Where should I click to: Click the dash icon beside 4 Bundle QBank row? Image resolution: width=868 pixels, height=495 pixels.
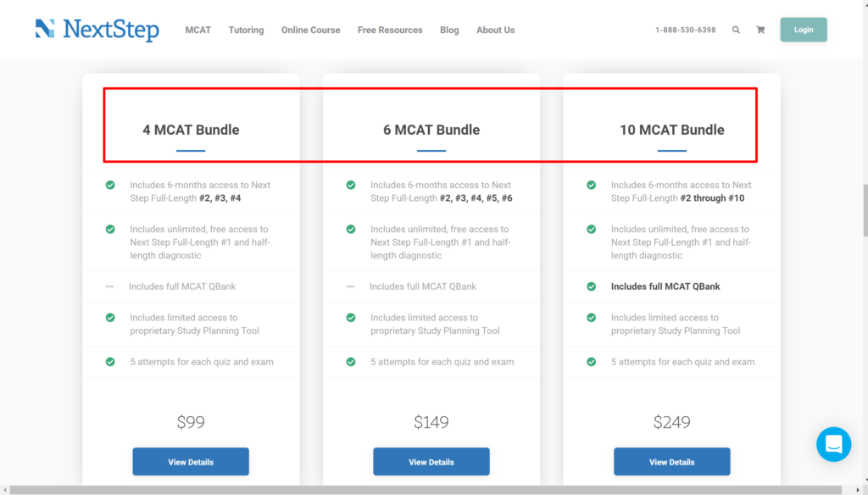point(109,286)
